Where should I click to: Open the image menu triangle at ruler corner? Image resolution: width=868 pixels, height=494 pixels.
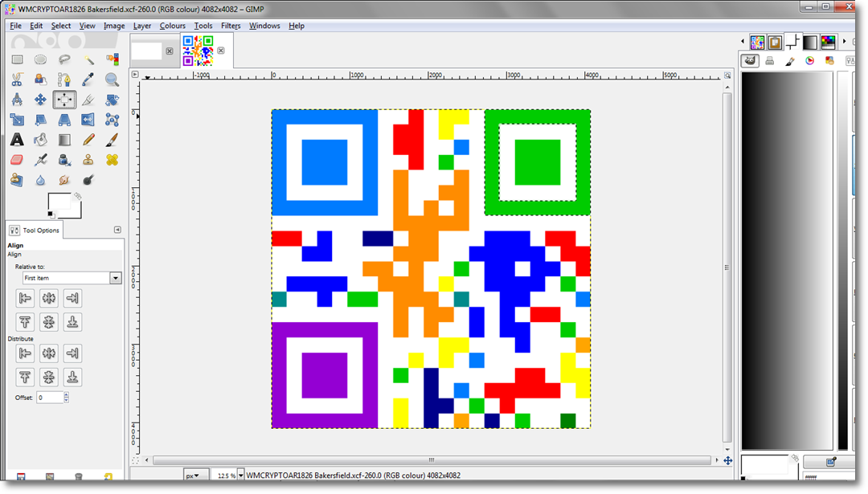coord(135,74)
